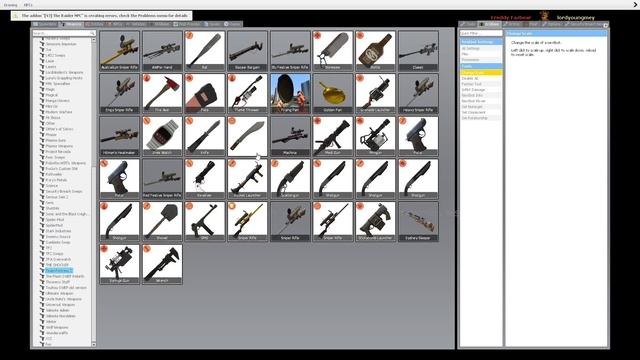This screenshot has width=640, height=360.
Task: Open the Universal Weapon category
Action: tap(60, 304)
